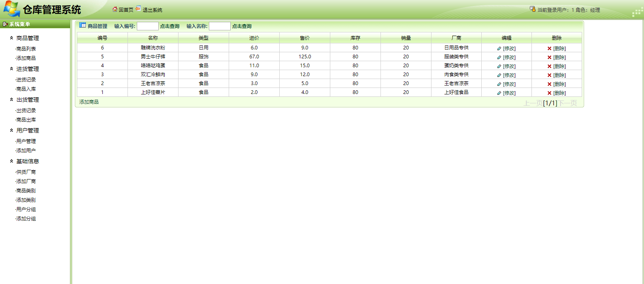Click the 回首页 link
This screenshot has width=644, height=284.
coord(126,10)
